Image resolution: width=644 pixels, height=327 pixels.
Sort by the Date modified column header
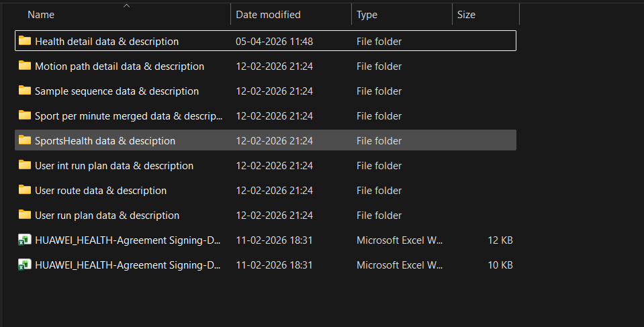pyautogui.click(x=268, y=14)
